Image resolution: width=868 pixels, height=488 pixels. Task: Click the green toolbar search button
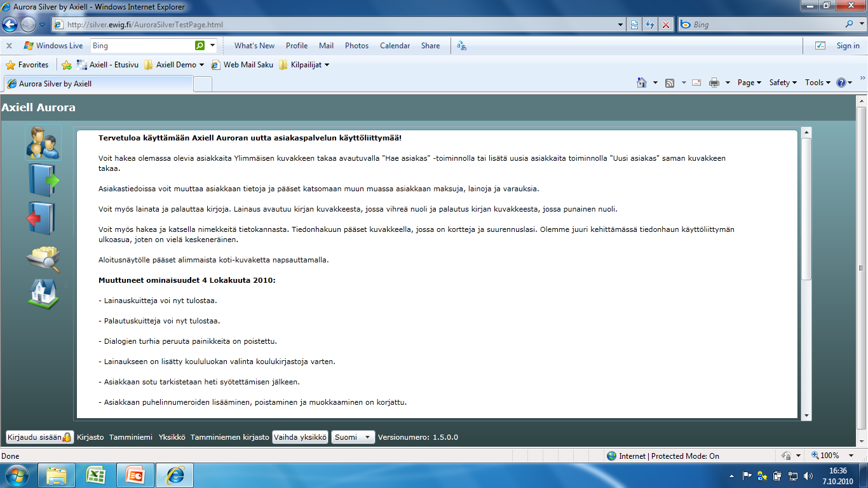pos(200,46)
